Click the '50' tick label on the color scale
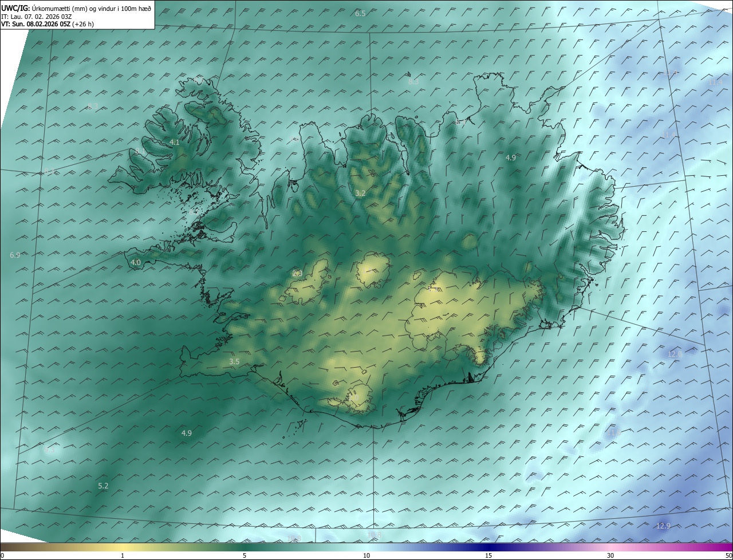The height and width of the screenshot is (560, 733). (728, 555)
